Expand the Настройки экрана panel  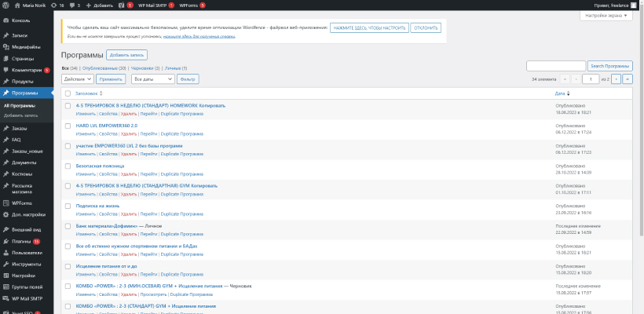606,16
